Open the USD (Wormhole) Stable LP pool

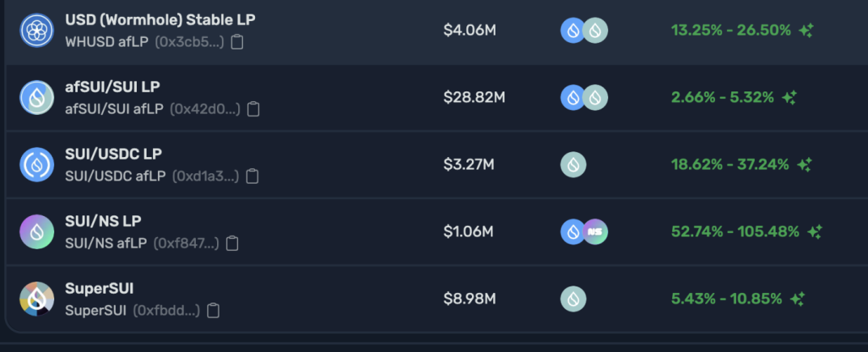(160, 19)
